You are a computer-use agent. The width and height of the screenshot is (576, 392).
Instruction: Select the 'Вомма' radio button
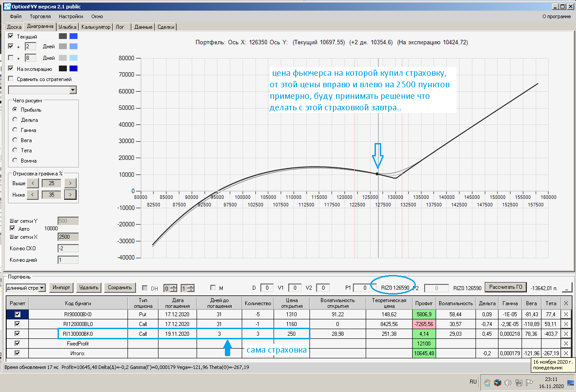tap(15, 160)
